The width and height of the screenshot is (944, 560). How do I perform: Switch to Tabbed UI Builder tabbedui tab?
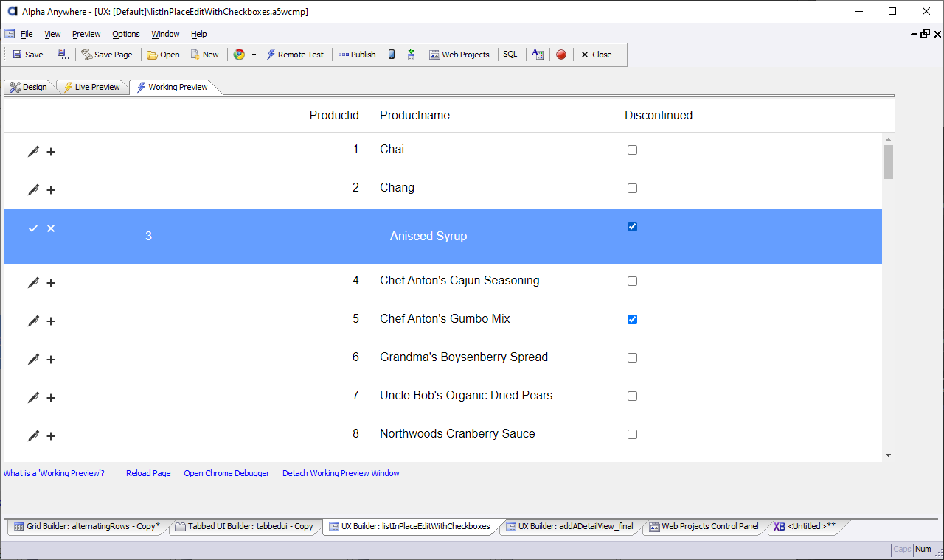tap(244, 526)
